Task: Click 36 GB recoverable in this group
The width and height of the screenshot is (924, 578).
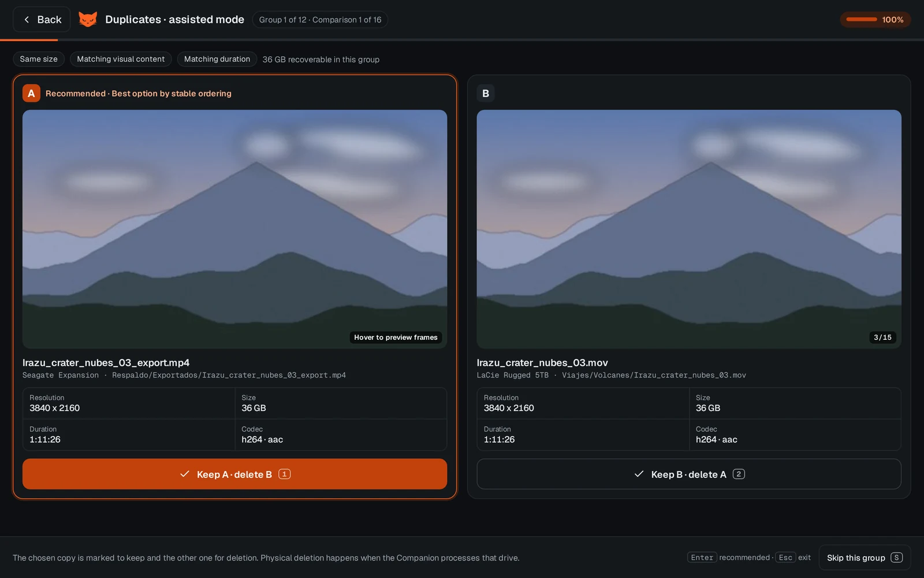Action: coord(321,60)
